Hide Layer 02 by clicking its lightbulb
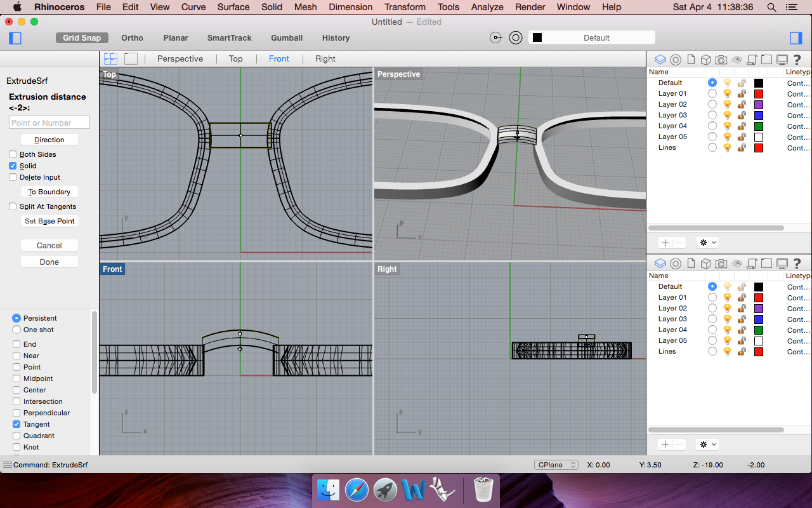Screen dimensions: 812x508 [726, 104]
